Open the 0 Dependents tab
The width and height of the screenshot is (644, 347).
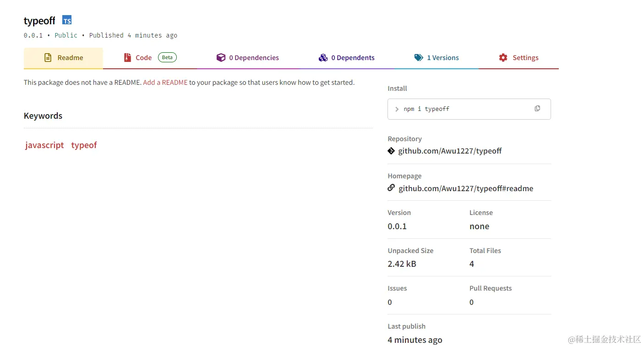346,58
